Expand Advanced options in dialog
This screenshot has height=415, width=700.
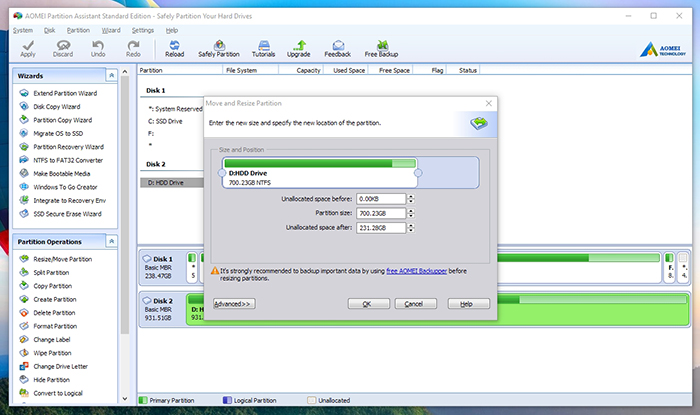click(234, 304)
